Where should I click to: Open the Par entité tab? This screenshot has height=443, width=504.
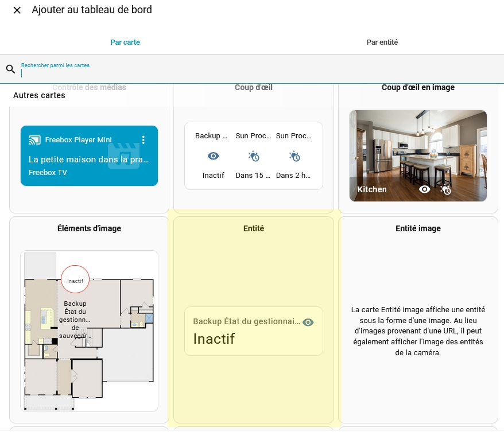tap(382, 42)
